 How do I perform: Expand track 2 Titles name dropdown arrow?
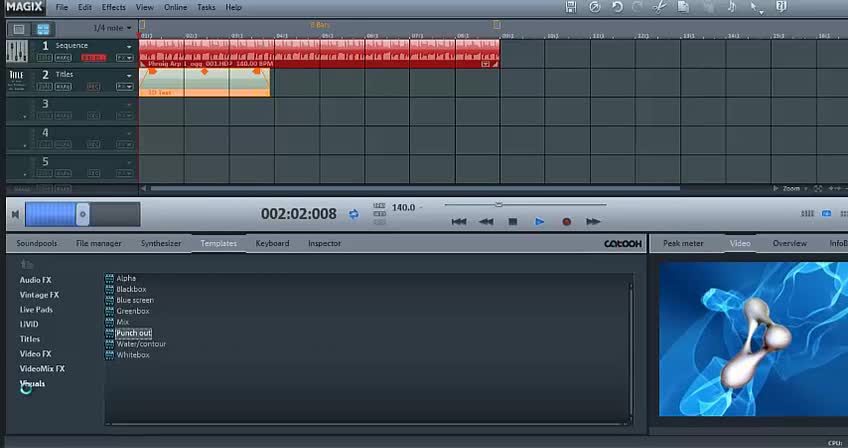point(129,75)
